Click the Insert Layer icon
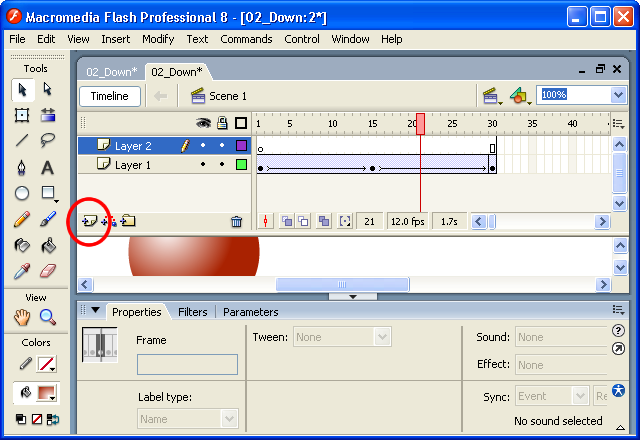This screenshot has width=640, height=440. (x=89, y=221)
